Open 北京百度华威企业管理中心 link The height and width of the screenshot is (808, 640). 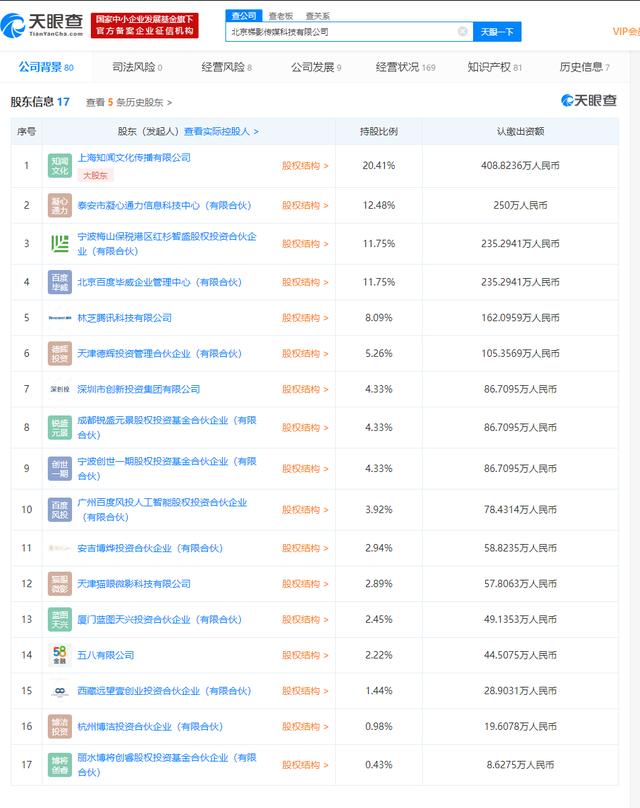[x=159, y=282]
